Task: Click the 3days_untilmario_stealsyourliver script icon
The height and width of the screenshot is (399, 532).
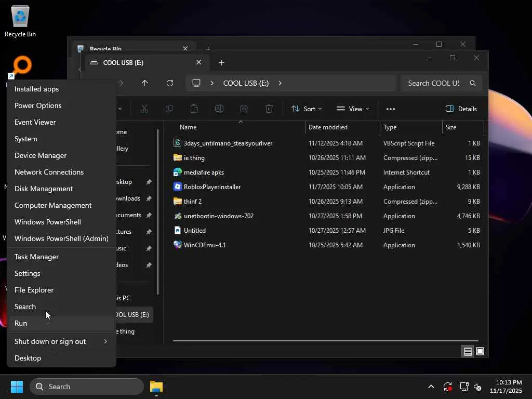Action: pyautogui.click(x=178, y=143)
